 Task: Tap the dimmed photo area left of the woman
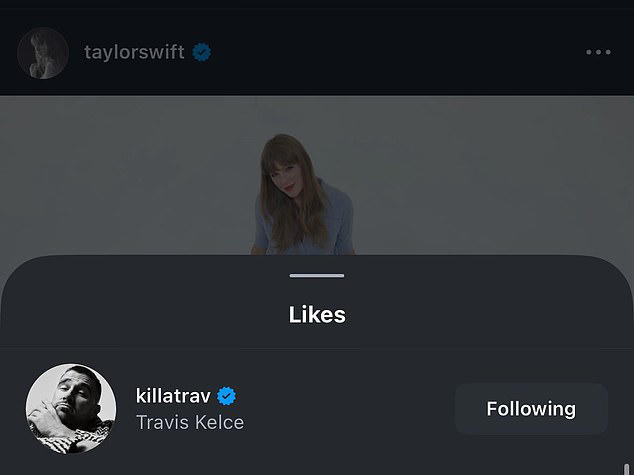[x=120, y=180]
